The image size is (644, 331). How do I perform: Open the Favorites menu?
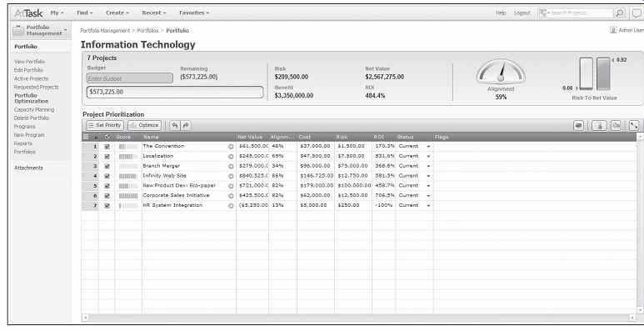click(194, 13)
